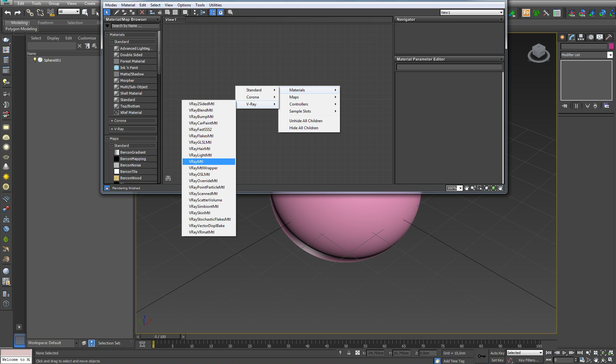Expand the V-Ray materials group in browser
The height and width of the screenshot is (364, 616).
pos(133,129)
